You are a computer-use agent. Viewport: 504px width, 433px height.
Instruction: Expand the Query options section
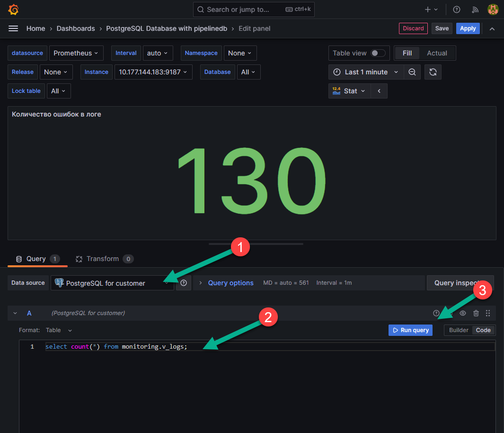(x=230, y=283)
